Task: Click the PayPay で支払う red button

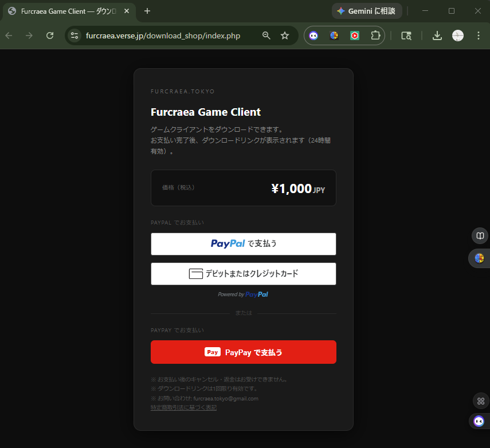Action: click(244, 352)
